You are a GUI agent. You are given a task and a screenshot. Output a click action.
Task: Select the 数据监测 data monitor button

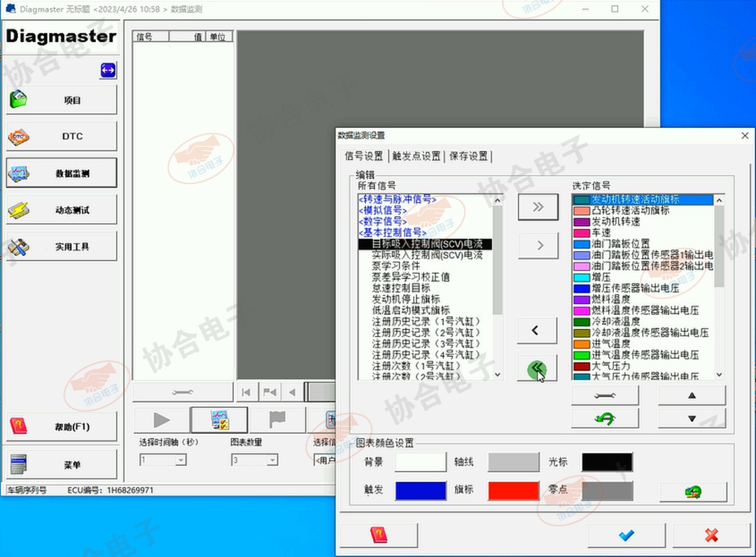click(61, 173)
